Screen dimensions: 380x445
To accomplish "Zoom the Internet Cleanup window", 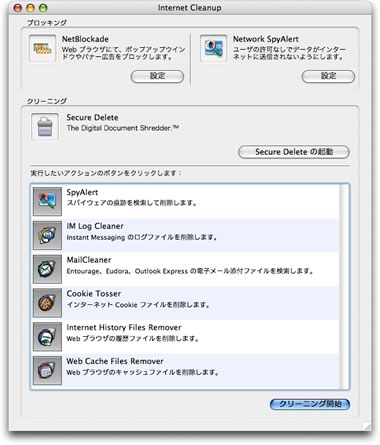I will [43, 8].
